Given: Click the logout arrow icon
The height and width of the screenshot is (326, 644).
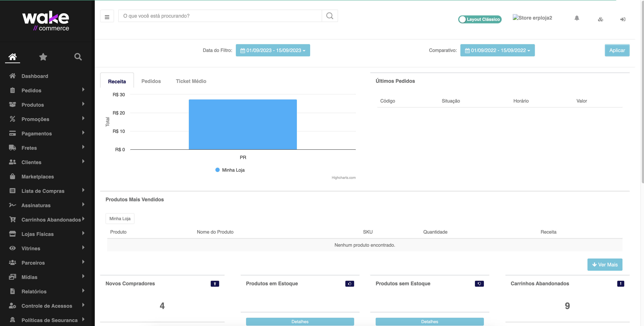Looking at the screenshot, I should [622, 20].
